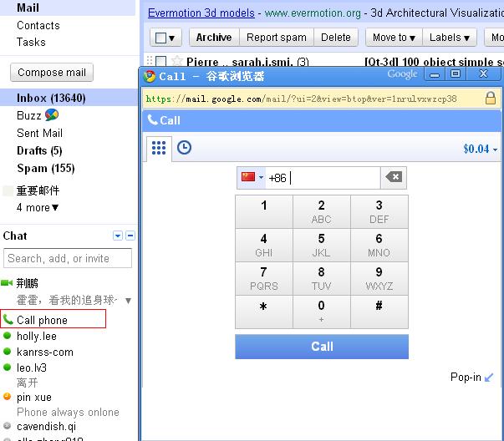504x441 pixels.
Task: Focus the Search, add, or invite box
Action: click(x=68, y=258)
